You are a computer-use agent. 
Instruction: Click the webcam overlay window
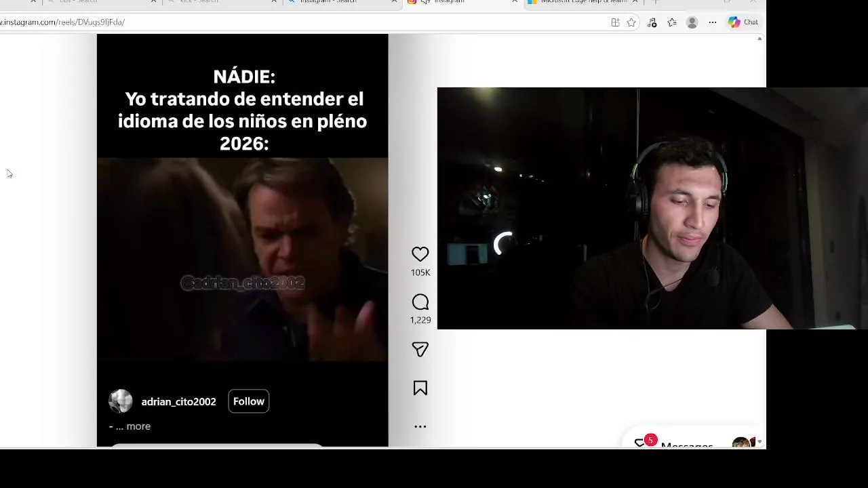click(x=652, y=208)
